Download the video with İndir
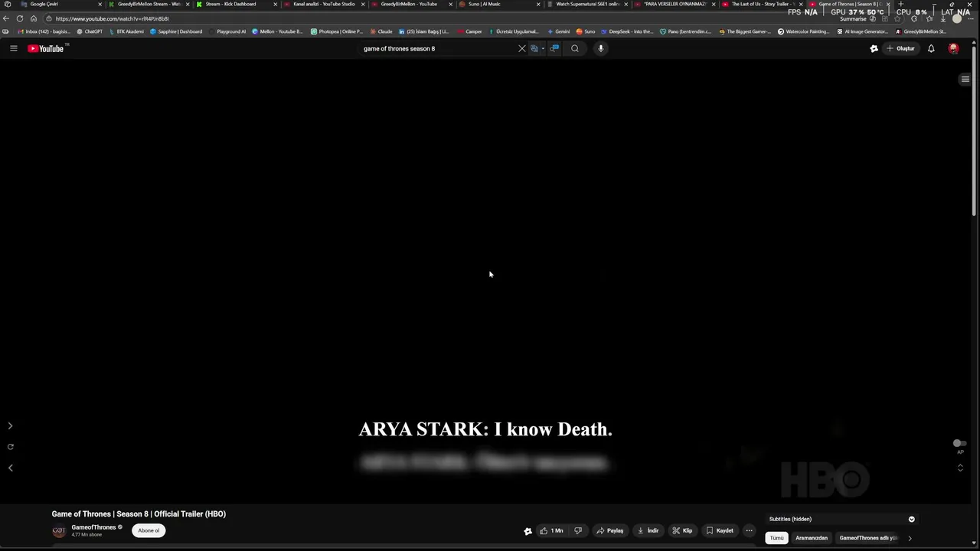 (x=648, y=530)
